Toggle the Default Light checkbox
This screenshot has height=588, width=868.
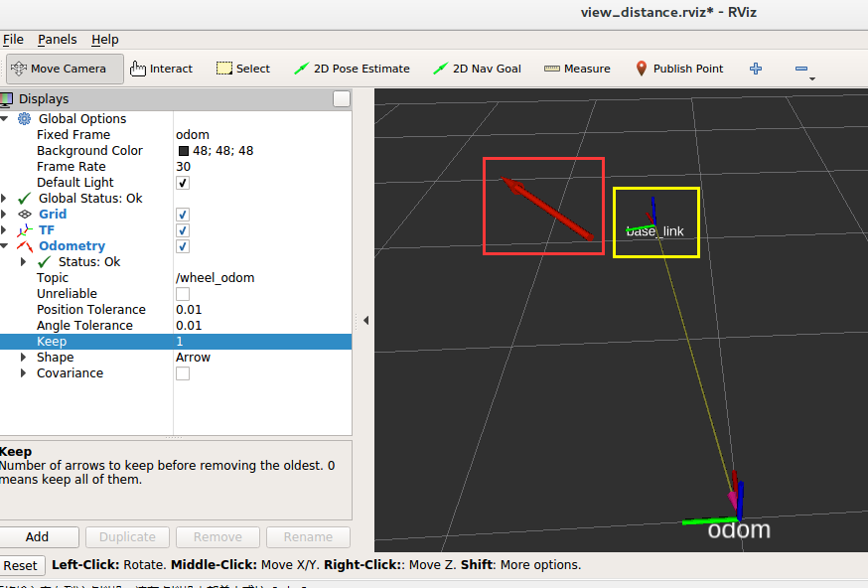point(183,183)
